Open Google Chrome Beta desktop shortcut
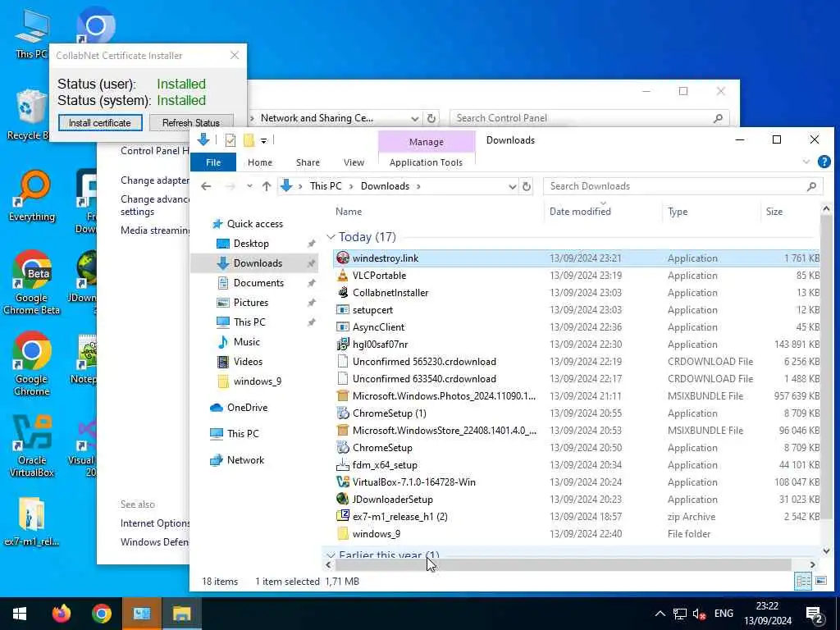Screen dimensions: 840x630 (x=32, y=282)
